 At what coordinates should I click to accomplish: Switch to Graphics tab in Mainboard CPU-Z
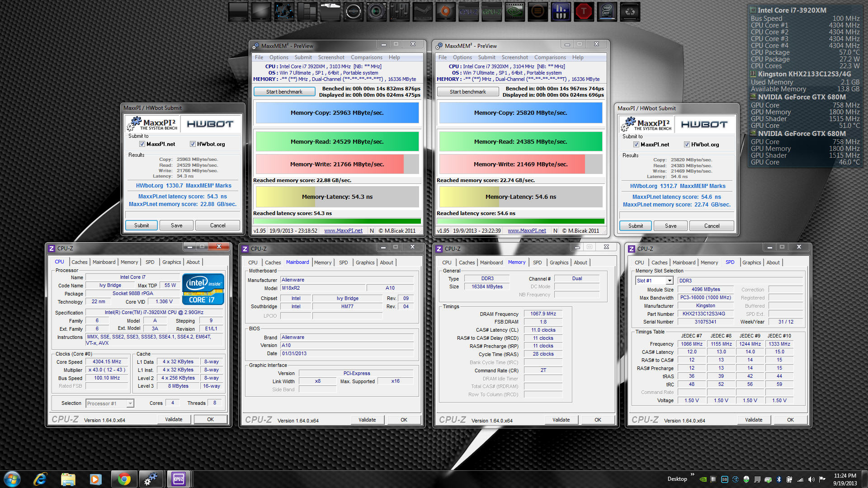pyautogui.click(x=365, y=263)
